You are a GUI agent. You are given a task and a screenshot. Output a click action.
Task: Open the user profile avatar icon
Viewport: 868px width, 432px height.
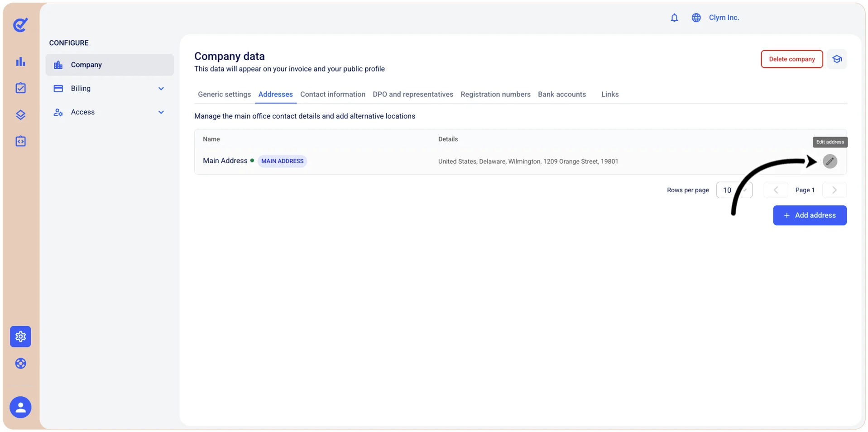[x=20, y=408]
